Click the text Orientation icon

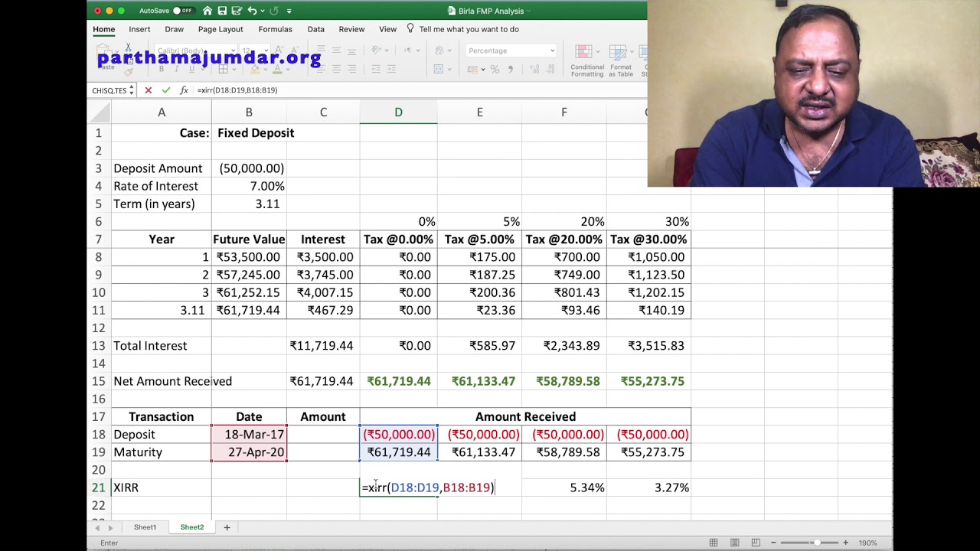[376, 50]
